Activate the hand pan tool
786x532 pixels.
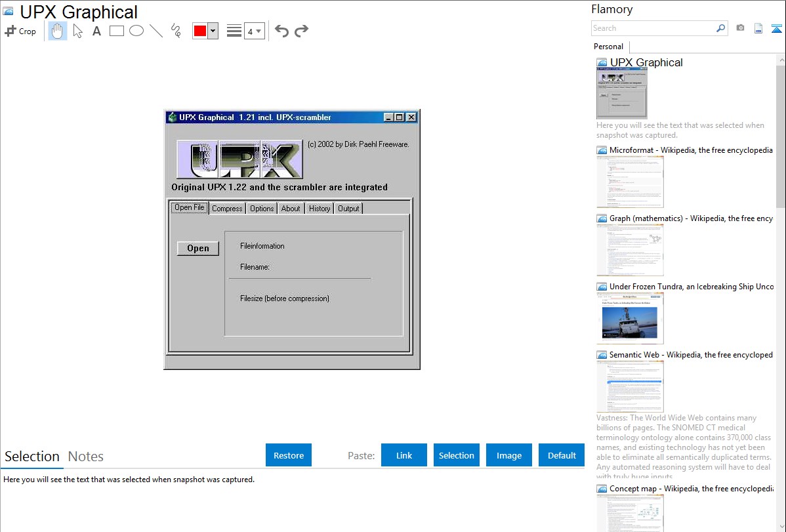(58, 31)
